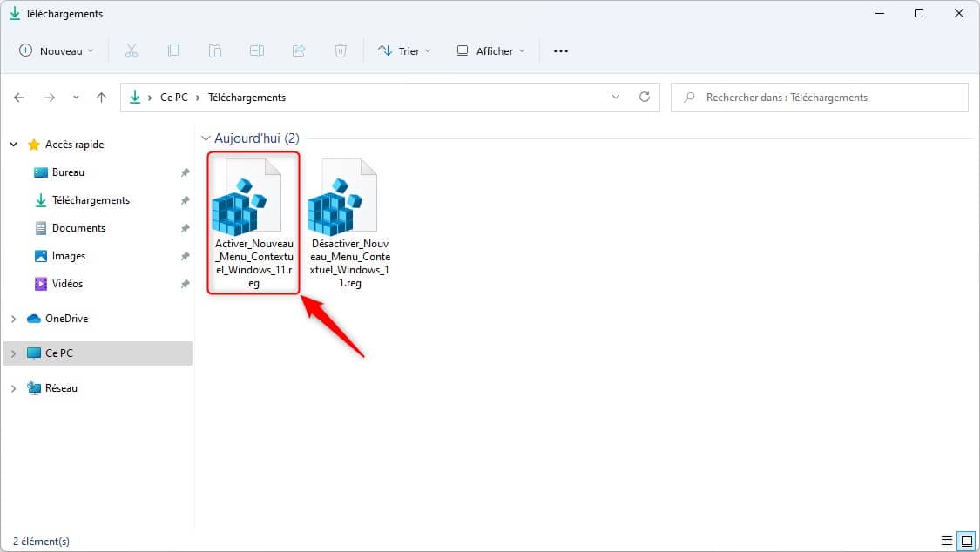Viewport: 980px width, 552px height.
Task: Expand the Ce PC tree node
Action: pyautogui.click(x=14, y=353)
